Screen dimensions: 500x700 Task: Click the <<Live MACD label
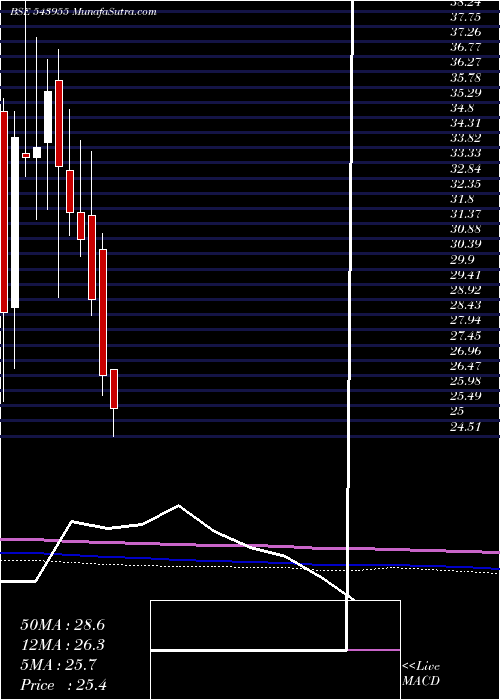(421, 674)
